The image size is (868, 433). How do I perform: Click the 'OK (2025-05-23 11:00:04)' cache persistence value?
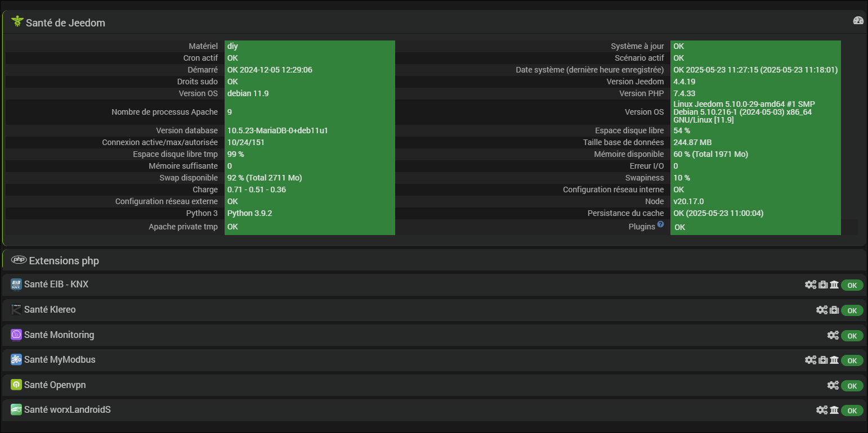pos(718,213)
